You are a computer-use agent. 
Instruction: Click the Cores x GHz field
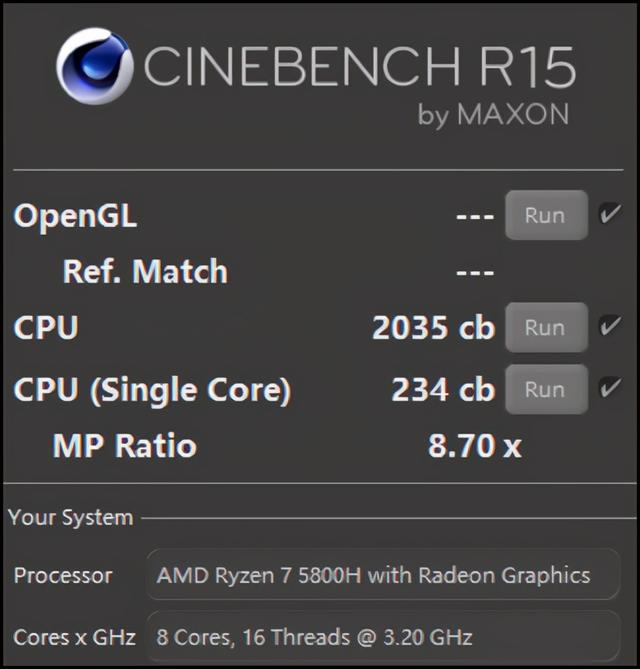383,637
